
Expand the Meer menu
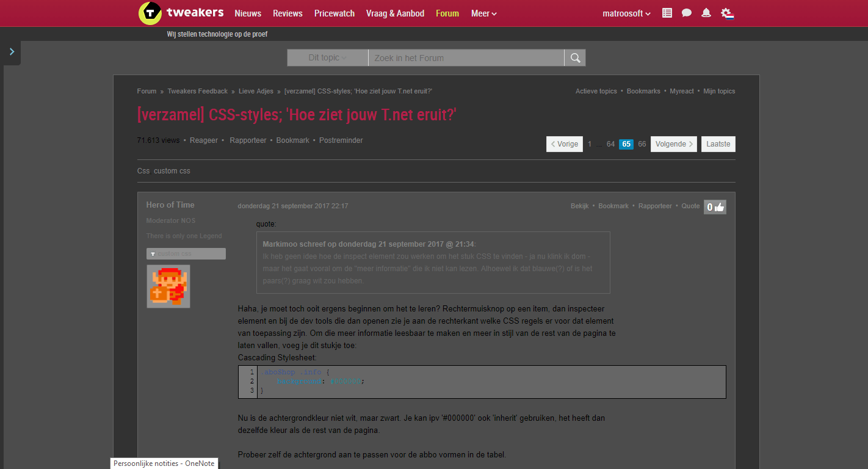click(484, 13)
